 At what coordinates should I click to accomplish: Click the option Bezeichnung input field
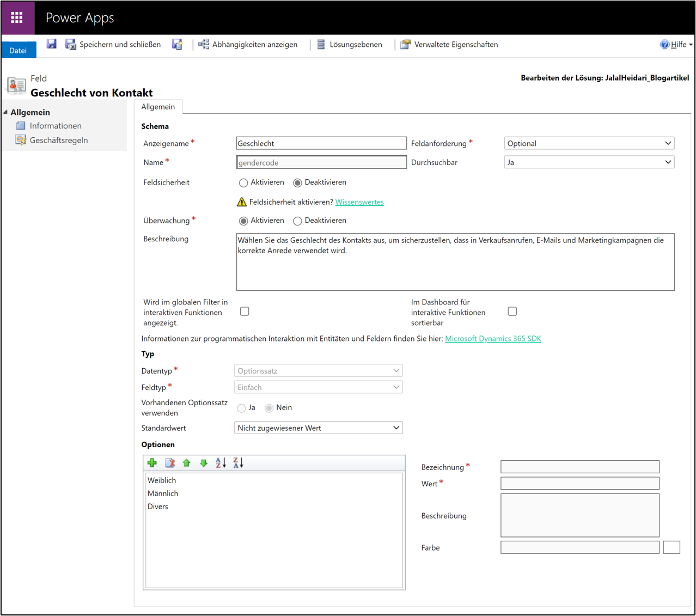(x=580, y=467)
